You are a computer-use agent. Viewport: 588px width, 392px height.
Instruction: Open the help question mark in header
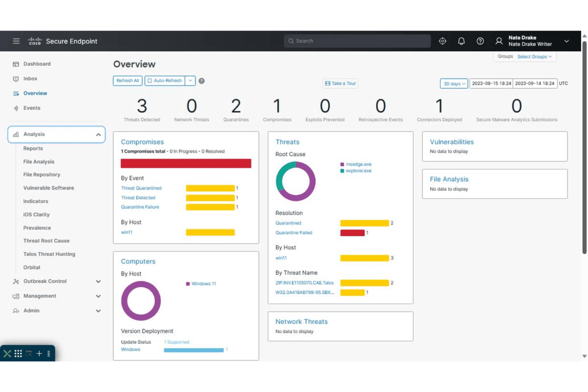click(x=480, y=41)
